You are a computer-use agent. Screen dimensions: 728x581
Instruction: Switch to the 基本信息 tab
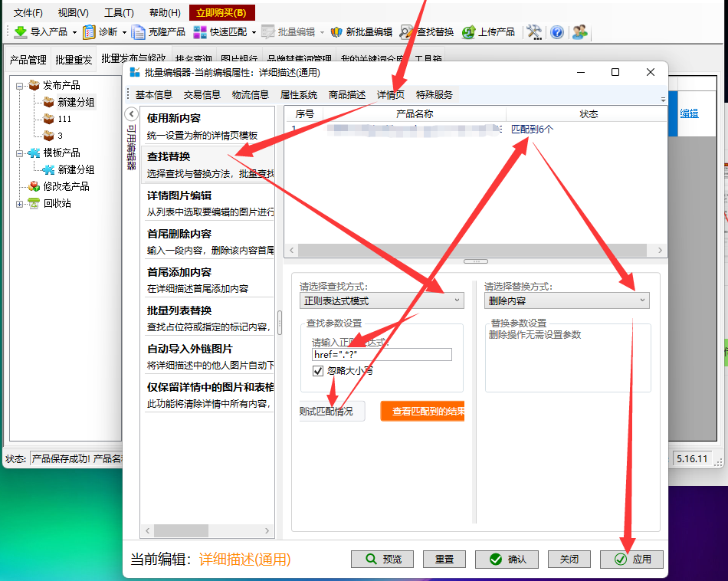click(154, 95)
